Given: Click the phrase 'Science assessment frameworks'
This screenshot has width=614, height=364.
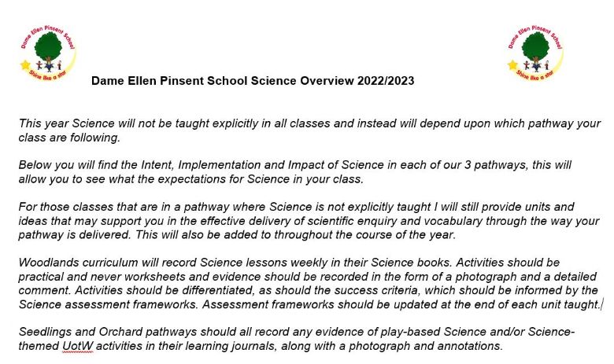Looking at the screenshot, I should (x=108, y=304).
